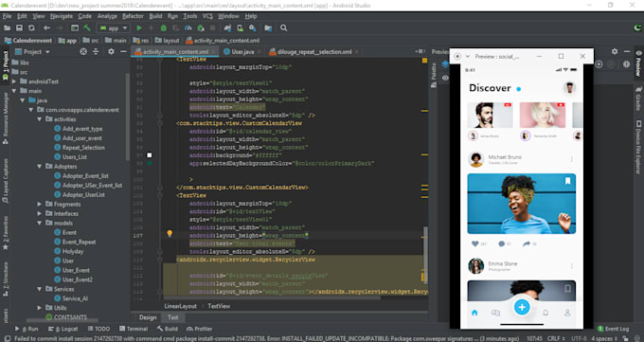
Task: Open the app run configuration dropdown
Action: tap(113, 28)
